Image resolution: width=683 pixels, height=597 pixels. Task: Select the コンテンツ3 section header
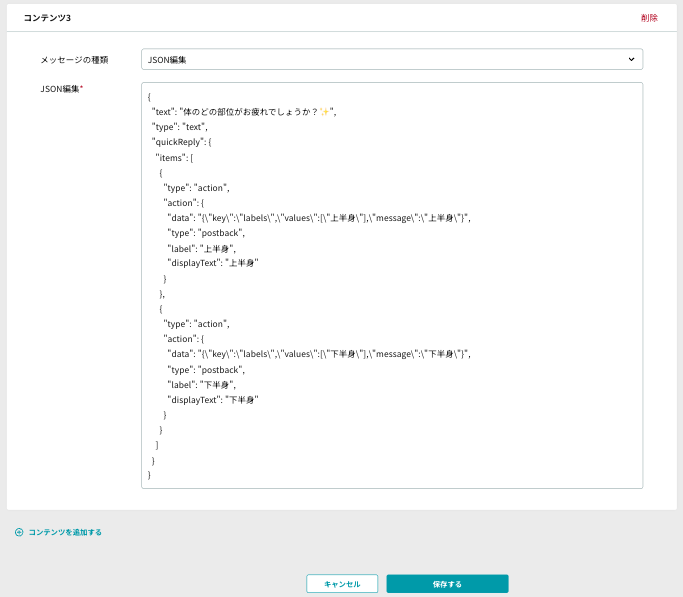pos(47,18)
